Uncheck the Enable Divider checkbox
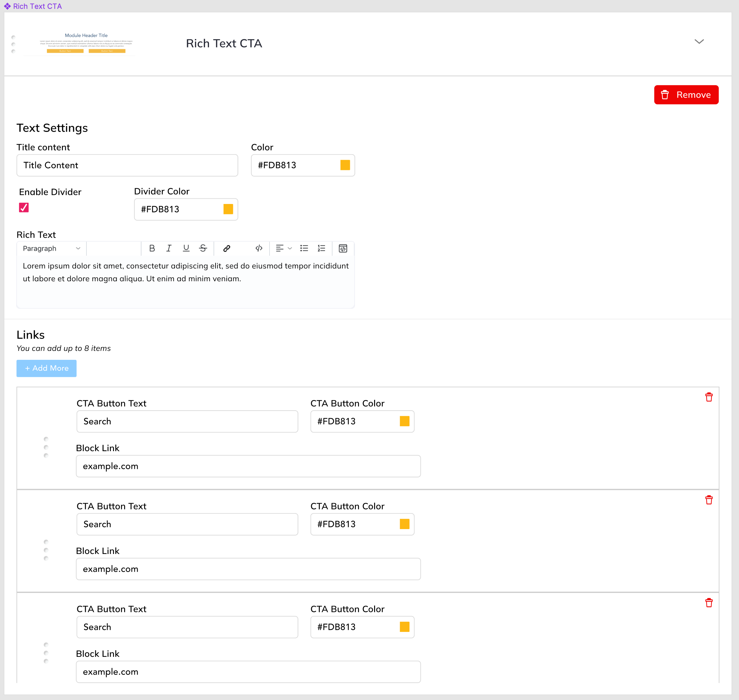This screenshot has width=739, height=700. [24, 208]
